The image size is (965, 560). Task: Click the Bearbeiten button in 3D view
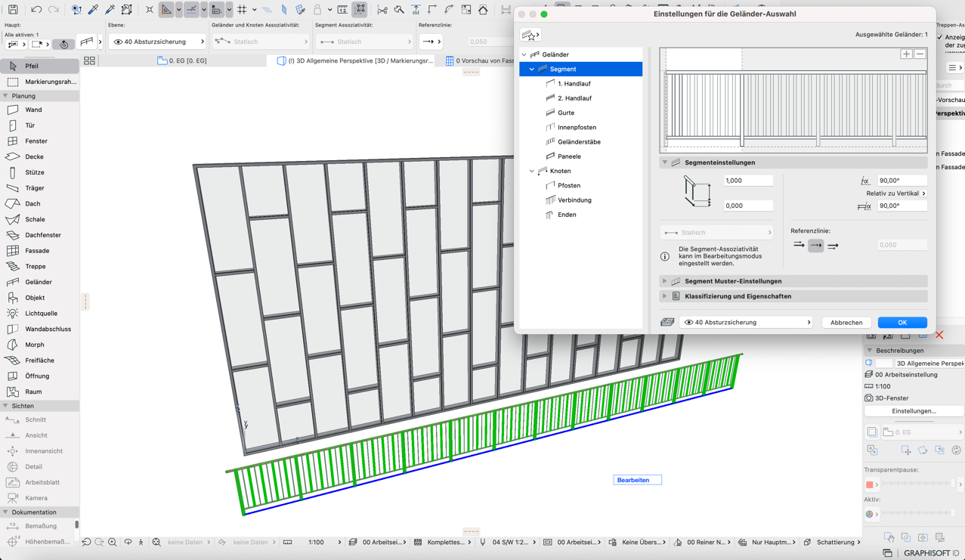click(x=637, y=480)
